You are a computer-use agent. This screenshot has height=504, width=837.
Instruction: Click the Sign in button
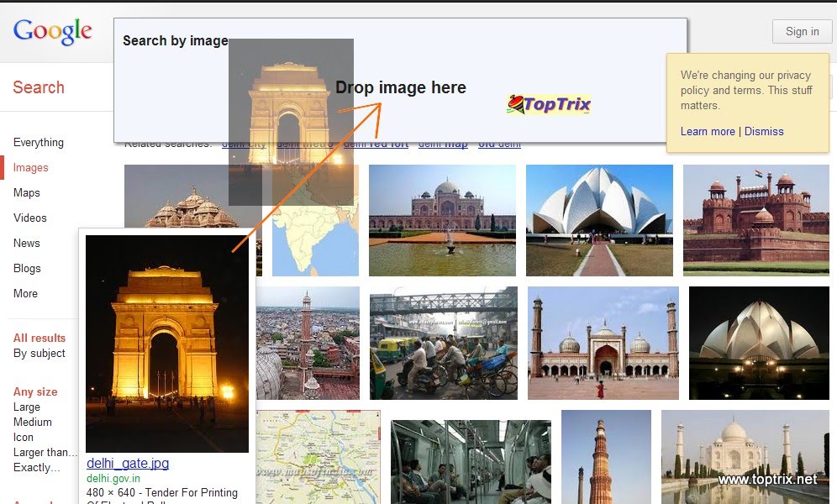coord(801,31)
